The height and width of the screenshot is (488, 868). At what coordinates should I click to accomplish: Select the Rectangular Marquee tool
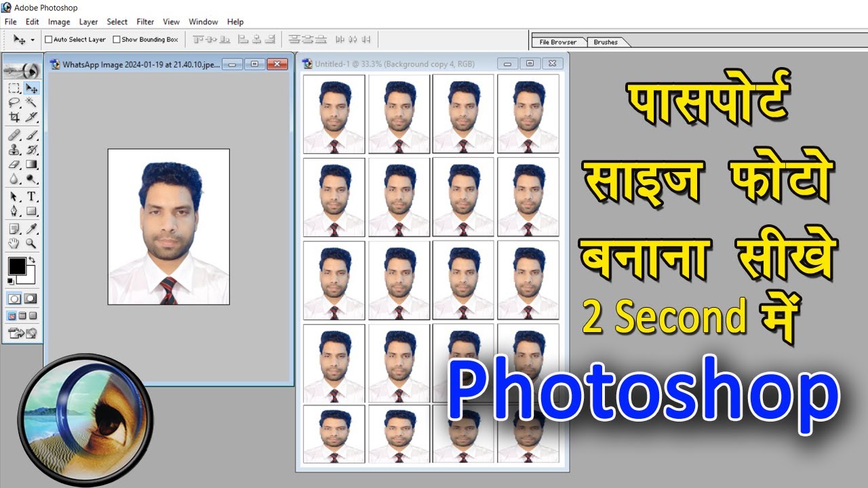click(x=14, y=89)
